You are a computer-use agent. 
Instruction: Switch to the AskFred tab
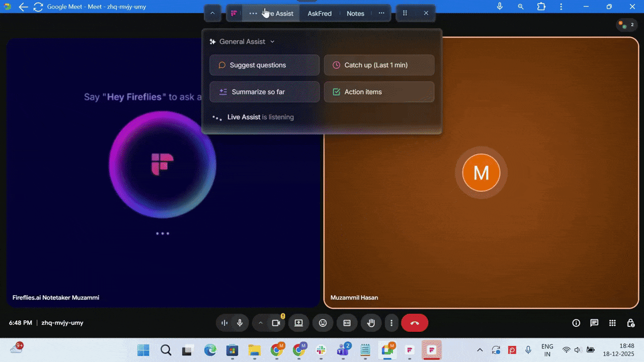click(x=319, y=13)
